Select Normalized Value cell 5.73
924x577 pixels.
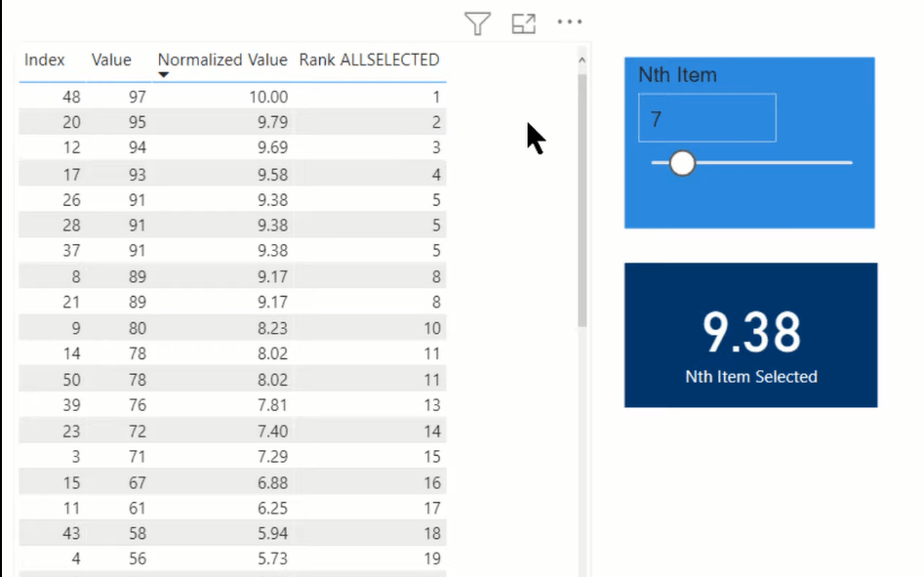(x=272, y=558)
